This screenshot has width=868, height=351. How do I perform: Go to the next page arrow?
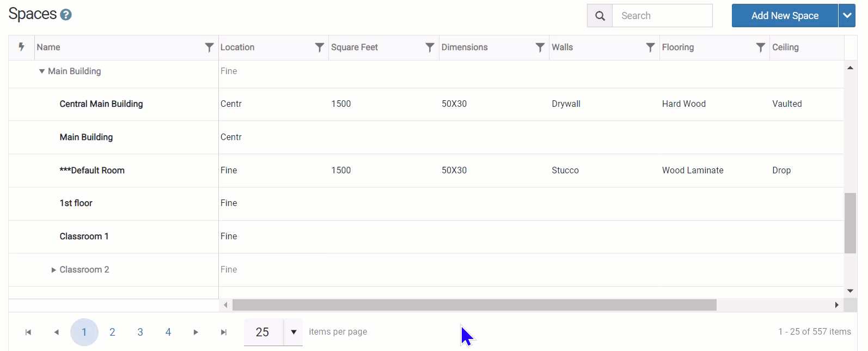[196, 332]
